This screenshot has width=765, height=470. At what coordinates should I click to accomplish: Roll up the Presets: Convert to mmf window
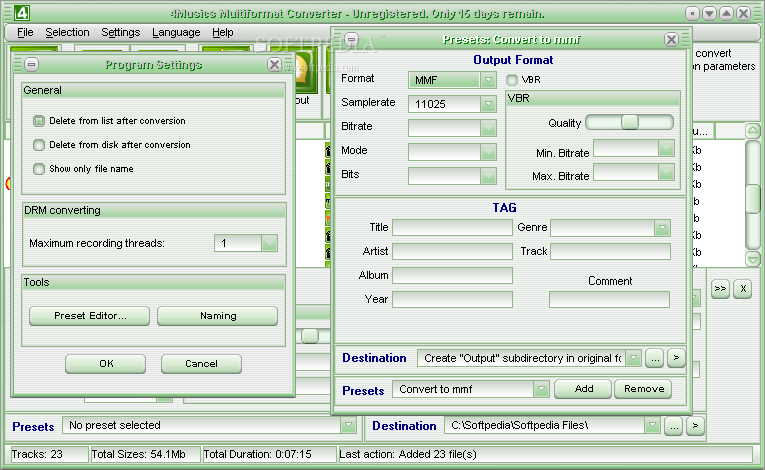351,39
